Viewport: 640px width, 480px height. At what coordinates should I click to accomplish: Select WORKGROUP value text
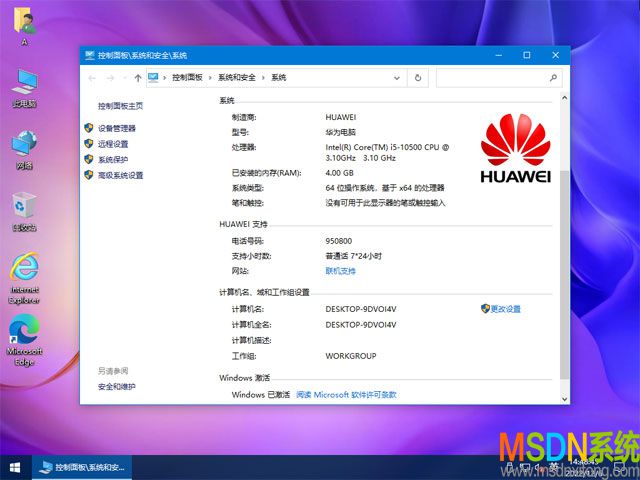coord(351,356)
